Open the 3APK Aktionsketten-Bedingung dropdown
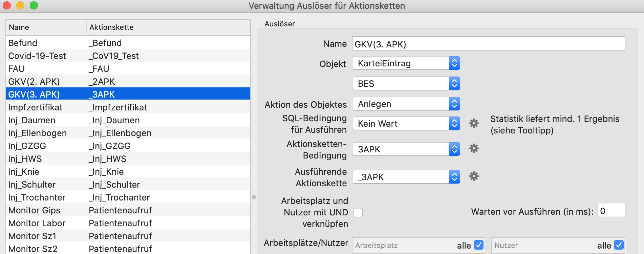 pos(406,149)
